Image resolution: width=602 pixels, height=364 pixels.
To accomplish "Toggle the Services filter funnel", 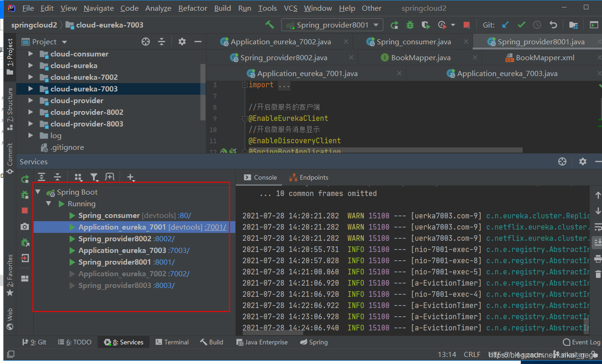I will click(94, 177).
